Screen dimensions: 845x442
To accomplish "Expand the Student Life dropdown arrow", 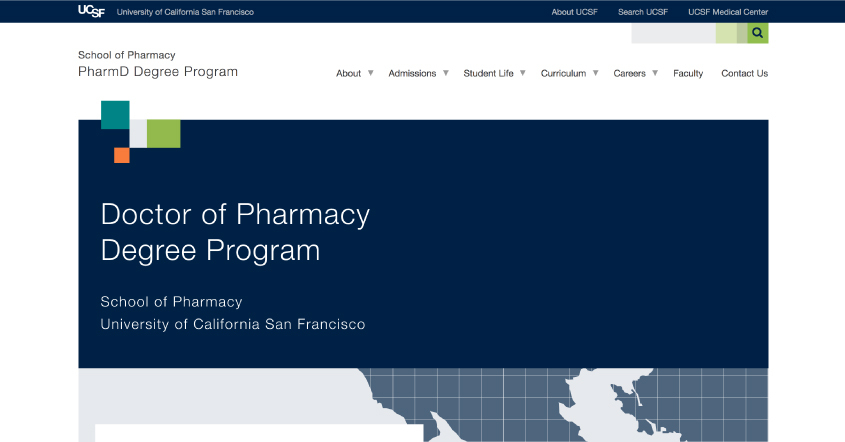I will click(x=522, y=73).
